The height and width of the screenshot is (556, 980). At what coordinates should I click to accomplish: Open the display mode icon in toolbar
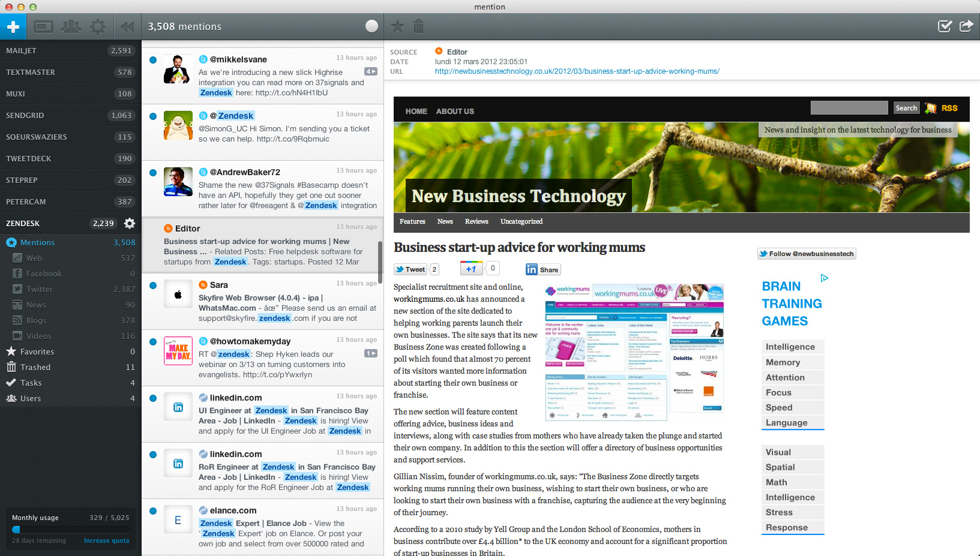pyautogui.click(x=44, y=26)
